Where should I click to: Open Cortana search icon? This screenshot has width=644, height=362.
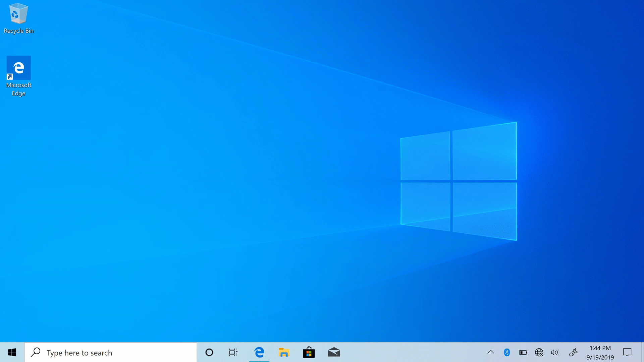click(x=209, y=352)
